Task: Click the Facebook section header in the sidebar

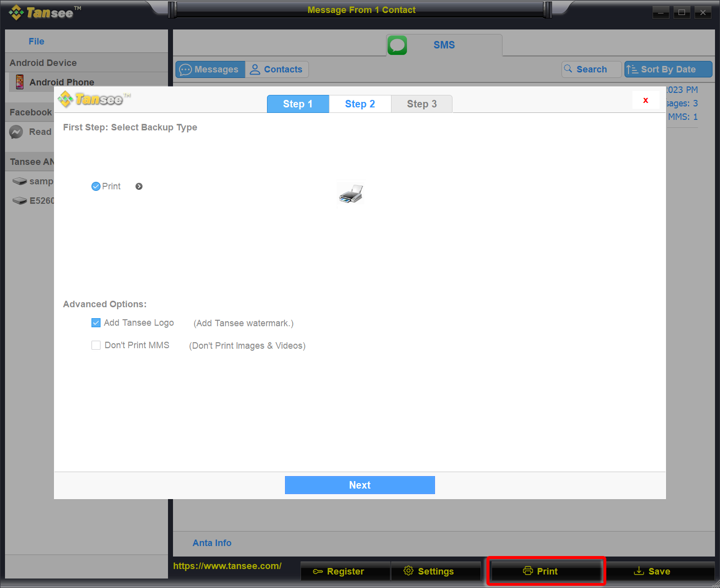Action: [x=30, y=112]
